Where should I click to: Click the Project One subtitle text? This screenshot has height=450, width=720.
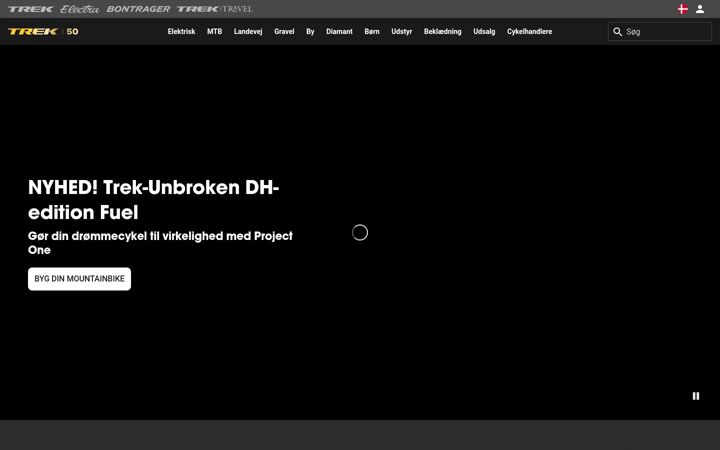(x=160, y=243)
